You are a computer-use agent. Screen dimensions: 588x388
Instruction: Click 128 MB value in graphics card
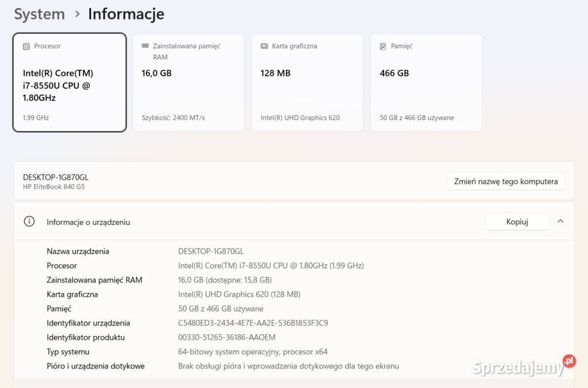pos(275,73)
